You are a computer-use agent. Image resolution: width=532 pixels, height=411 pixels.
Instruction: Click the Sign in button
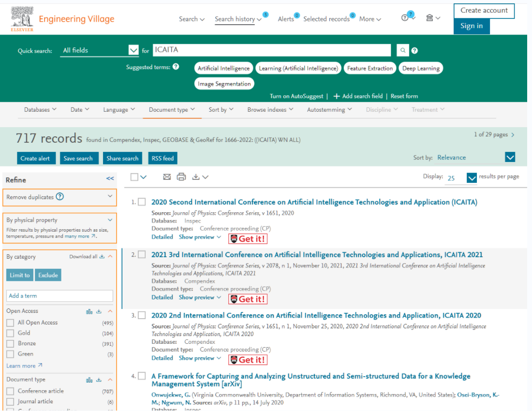472,26
